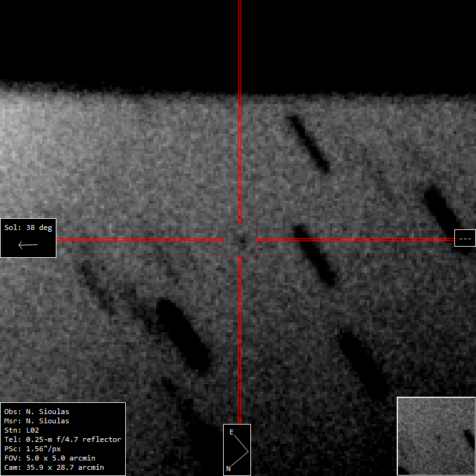Click the N/E compass orientation indicator
This screenshot has height=476, width=476.
(237, 450)
